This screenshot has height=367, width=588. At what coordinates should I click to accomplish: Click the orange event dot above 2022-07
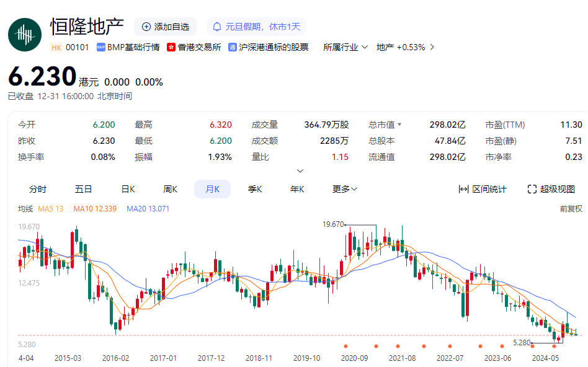pyautogui.click(x=450, y=346)
